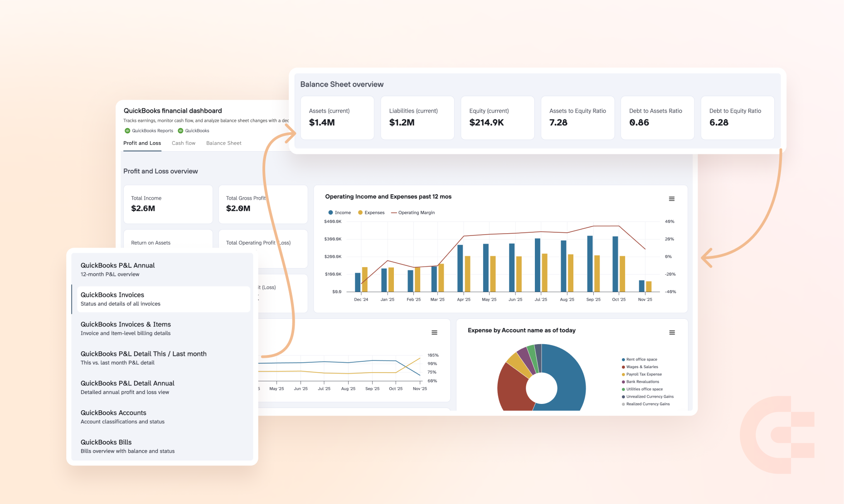Click the QuickBooks financial dashboard title
Screen dimensions: 844x504
pos(172,110)
